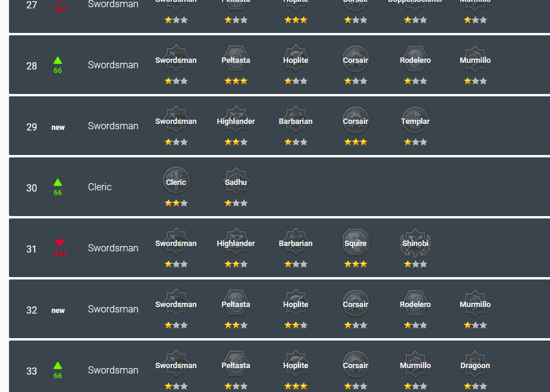Image resolution: width=550 pixels, height=392 pixels.
Task: Select rank number 29 row
Action: click(279, 126)
